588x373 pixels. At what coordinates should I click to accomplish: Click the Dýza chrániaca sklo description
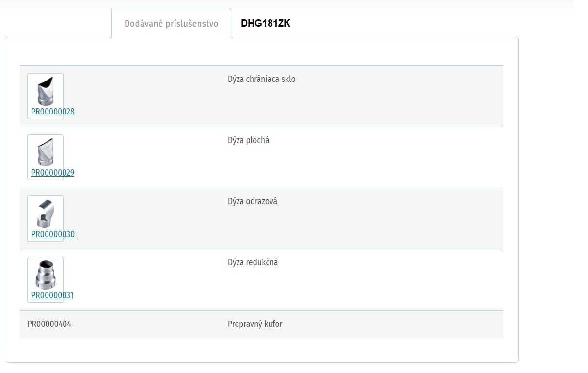[261, 79]
